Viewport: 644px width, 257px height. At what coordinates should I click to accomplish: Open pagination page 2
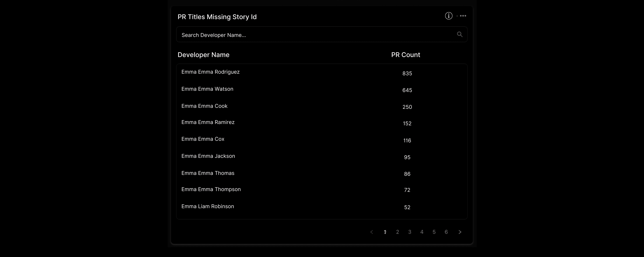(x=397, y=232)
